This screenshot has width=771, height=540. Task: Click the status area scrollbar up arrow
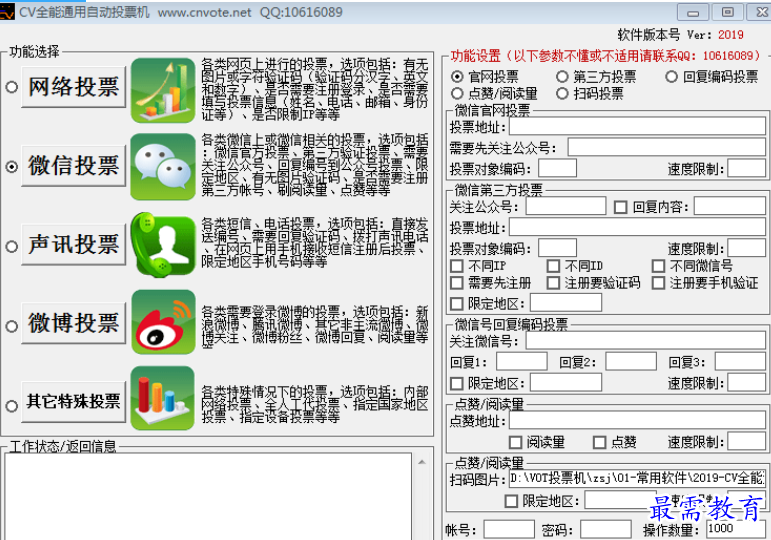(x=422, y=462)
